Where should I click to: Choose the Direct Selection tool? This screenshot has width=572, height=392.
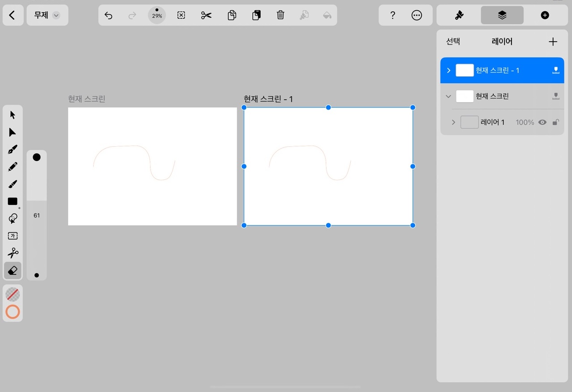tap(13, 132)
